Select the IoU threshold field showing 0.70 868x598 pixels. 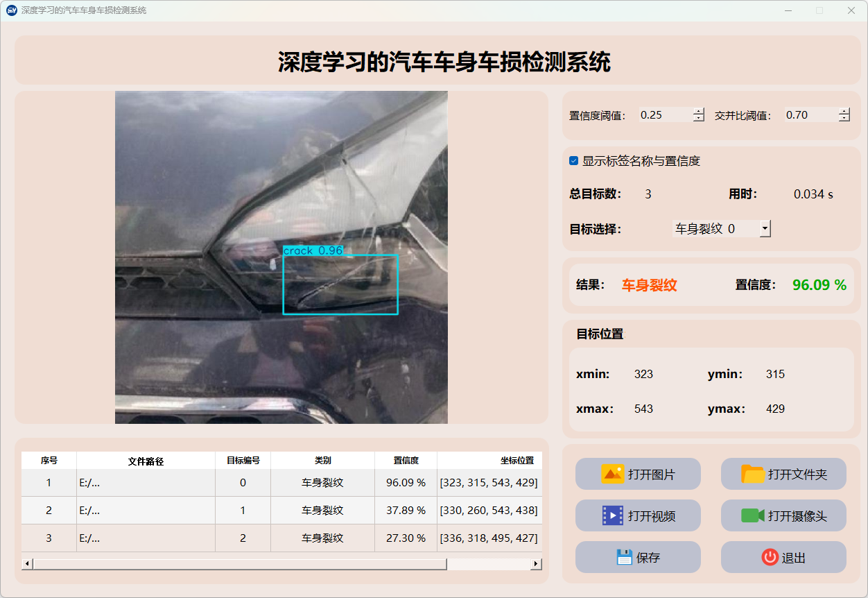810,115
